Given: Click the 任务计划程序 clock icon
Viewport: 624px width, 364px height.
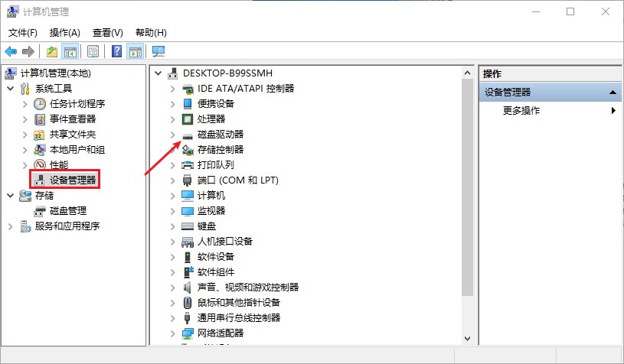Looking at the screenshot, I should click(x=40, y=103).
